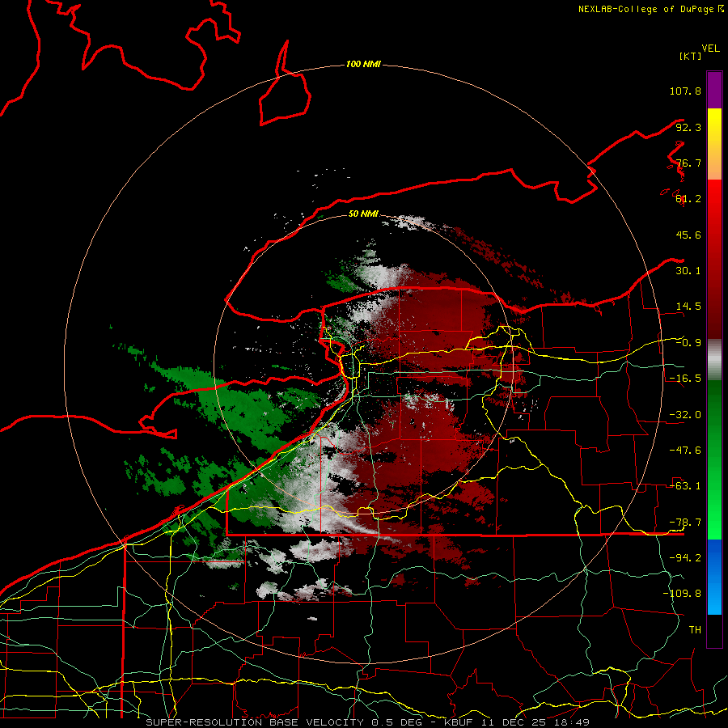
Task: Click the 76.7 legend value
Action: pyautogui.click(x=688, y=163)
